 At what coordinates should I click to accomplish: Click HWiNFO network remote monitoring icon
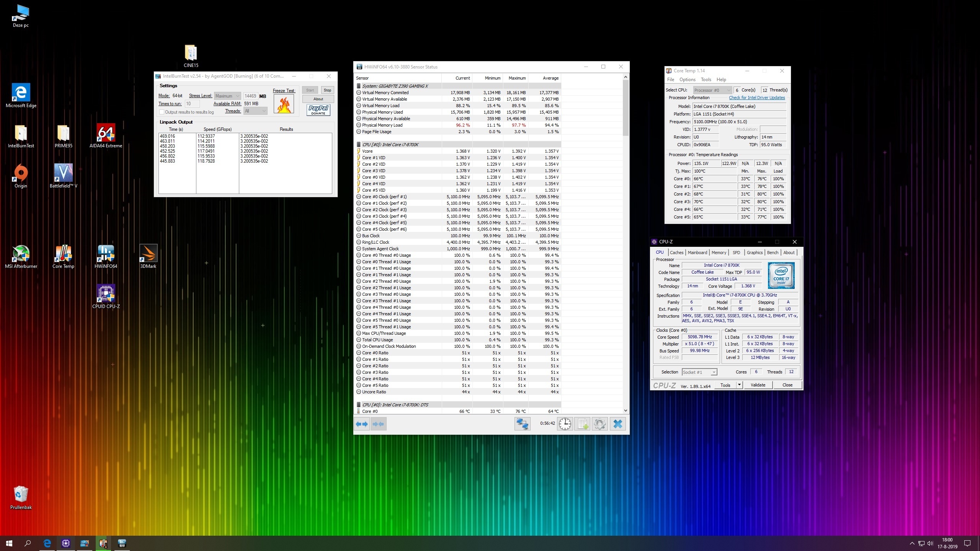tap(523, 424)
